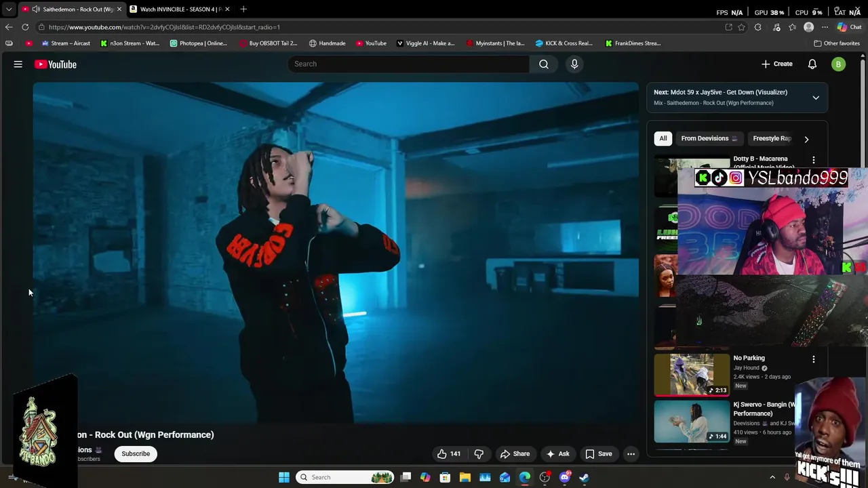Viewport: 868px width, 488px height.
Task: Close the Watch INVINCIBLE tab
Action: [227, 9]
